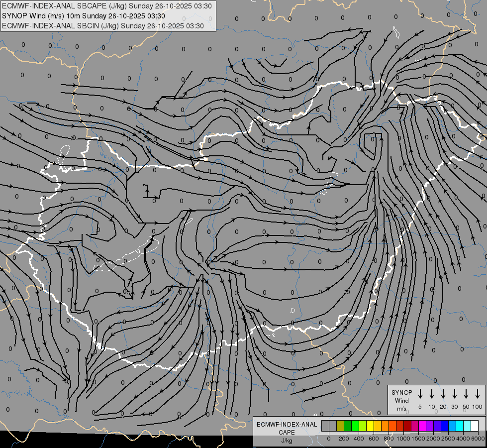Click the 2000 tick label on CAPE scale

433,439
